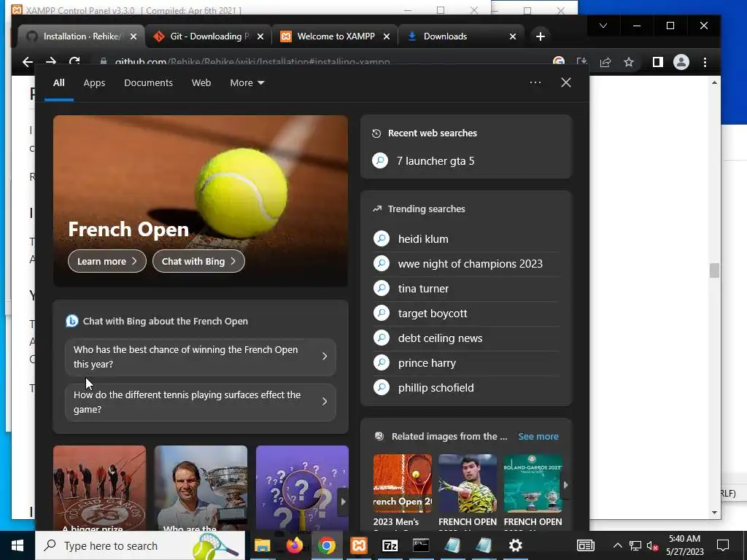747x560 pixels.
Task: Open the command prompt taskbar icon
Action: click(421, 545)
